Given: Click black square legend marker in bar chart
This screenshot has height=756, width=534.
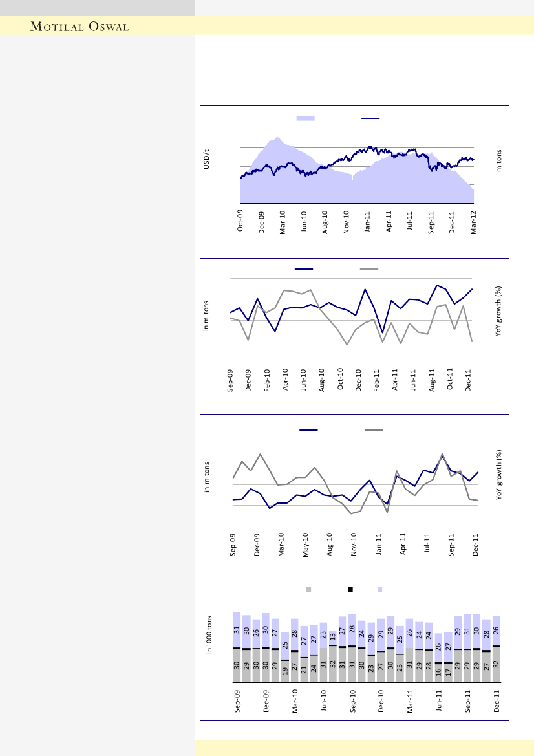Looking at the screenshot, I should [350, 589].
